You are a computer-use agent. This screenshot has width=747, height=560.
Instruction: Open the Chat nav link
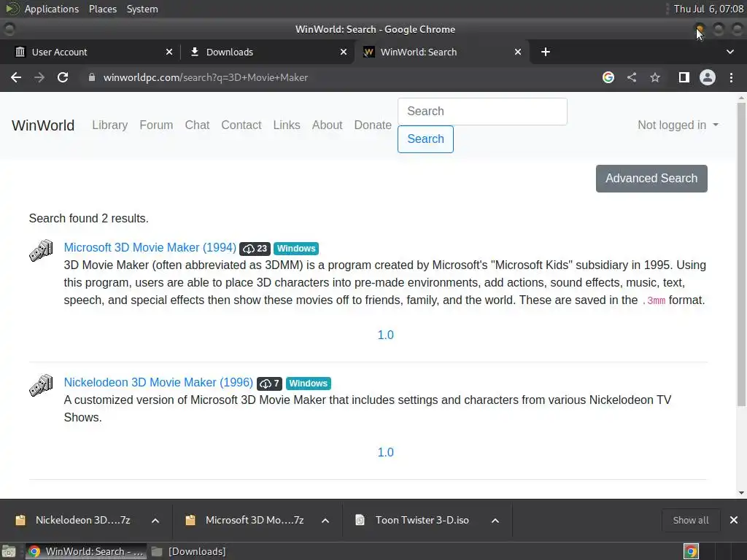coord(197,125)
